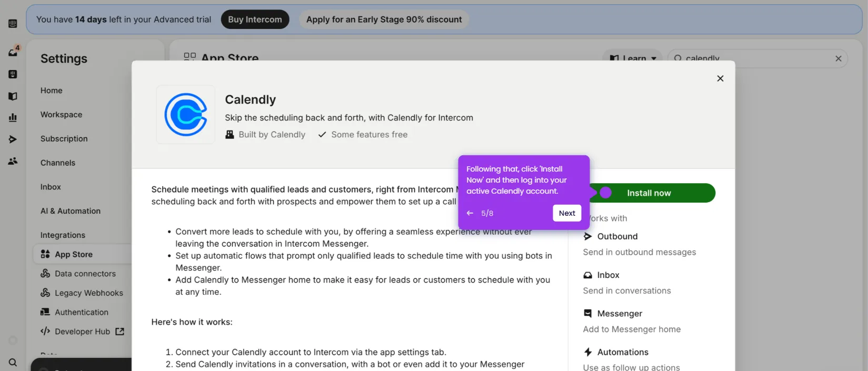Click 'Here's how it works:' text
The width and height of the screenshot is (868, 371).
[192, 322]
